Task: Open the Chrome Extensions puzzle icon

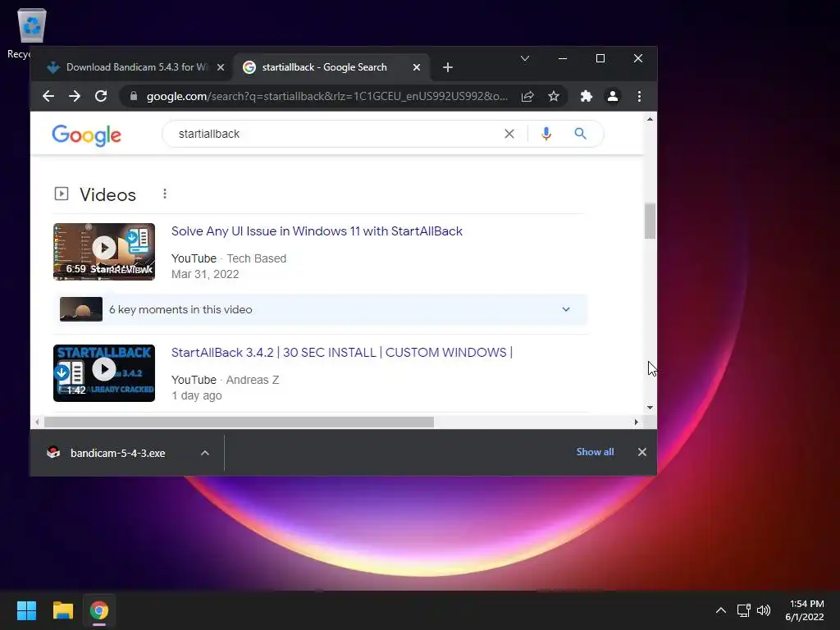Action: pyautogui.click(x=586, y=97)
